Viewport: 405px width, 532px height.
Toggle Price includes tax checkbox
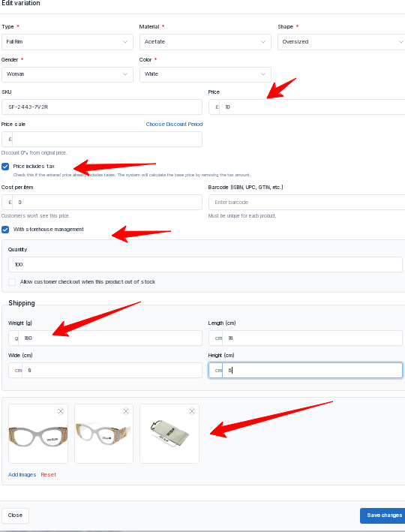[5, 167]
